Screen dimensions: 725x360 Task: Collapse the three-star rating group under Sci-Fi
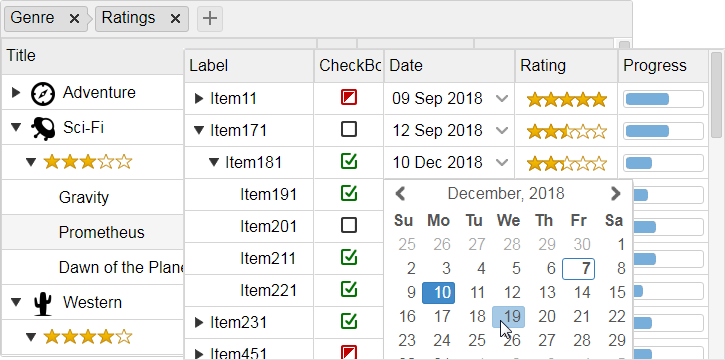31,162
